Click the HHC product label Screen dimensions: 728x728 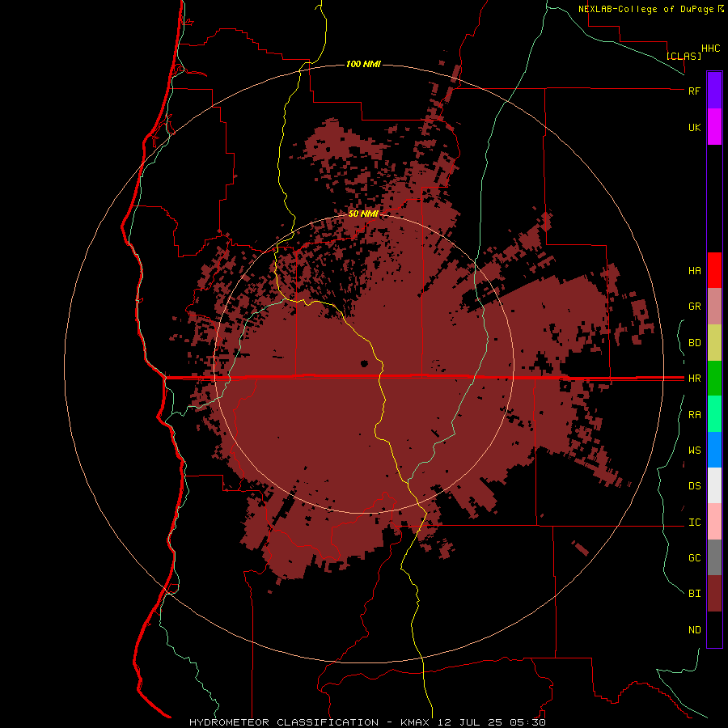710,49
